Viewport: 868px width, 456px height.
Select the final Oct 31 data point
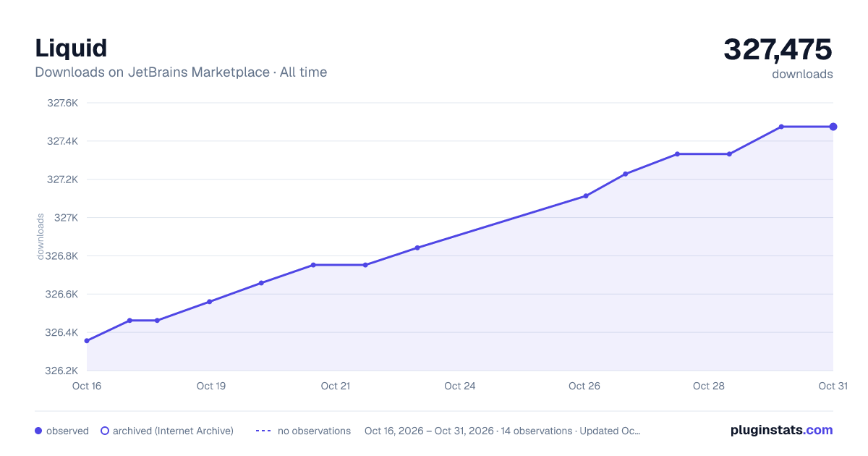pyautogui.click(x=833, y=127)
